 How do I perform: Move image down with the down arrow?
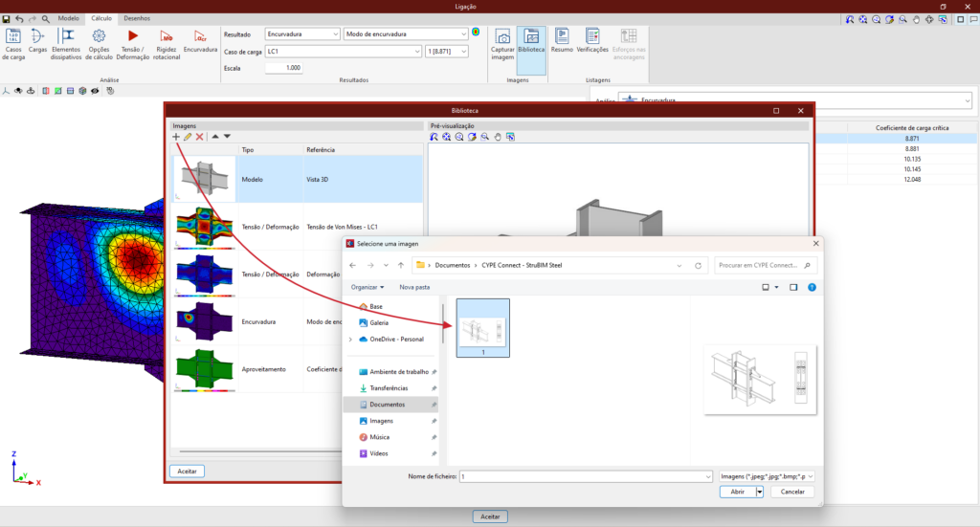click(227, 136)
